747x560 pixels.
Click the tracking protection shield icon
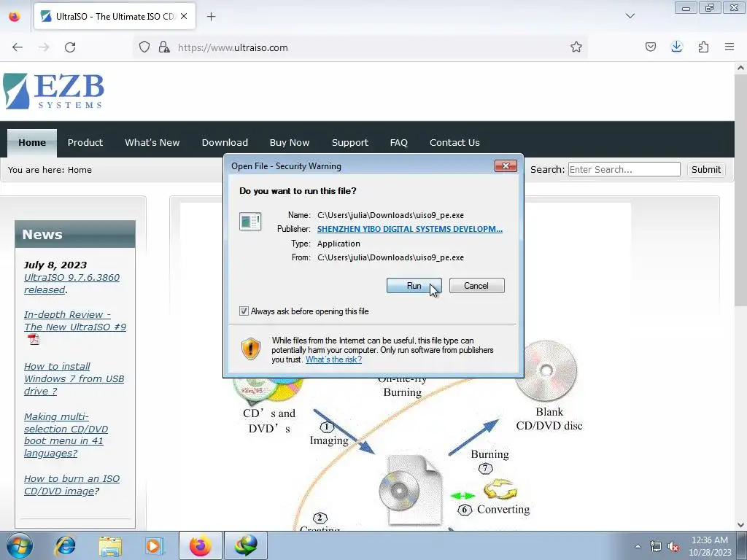(144, 47)
